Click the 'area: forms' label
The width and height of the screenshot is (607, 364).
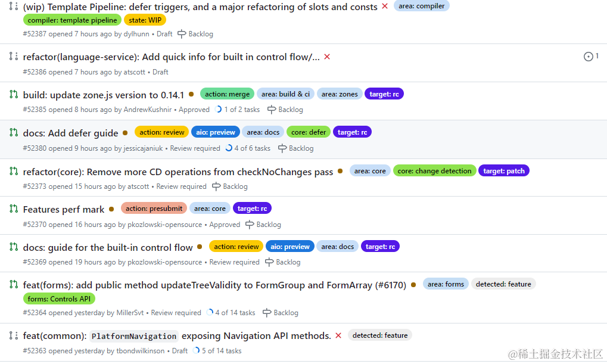[x=446, y=284]
